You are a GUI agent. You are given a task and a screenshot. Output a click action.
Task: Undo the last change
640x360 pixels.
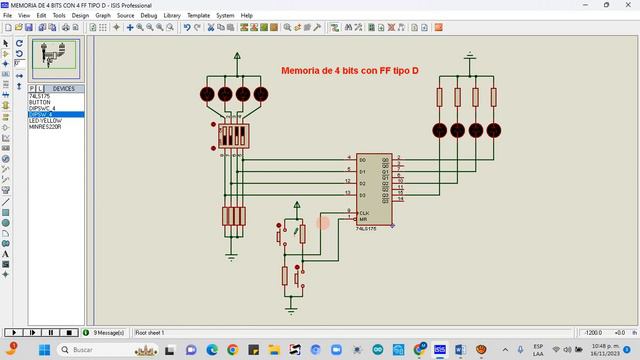[187, 27]
